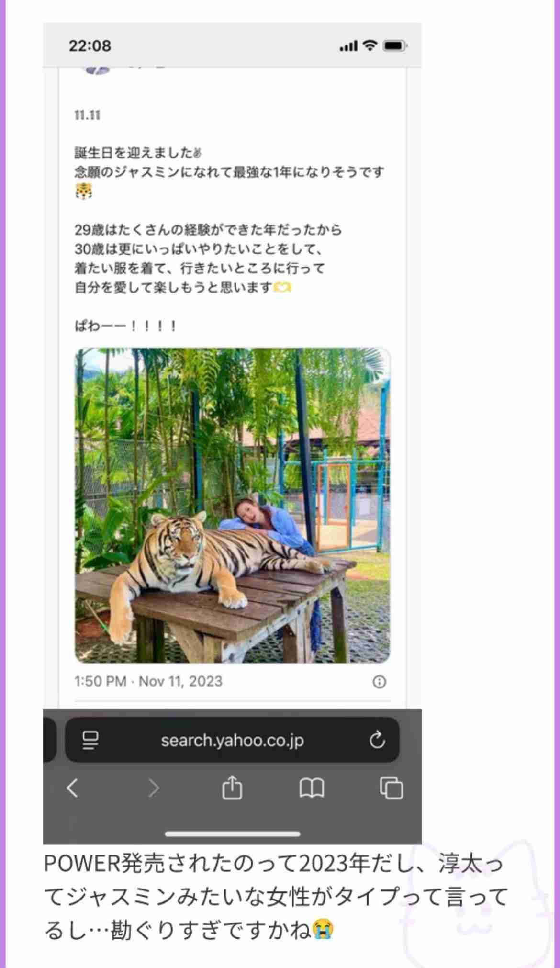Open the share sheet icon

pyautogui.click(x=232, y=787)
